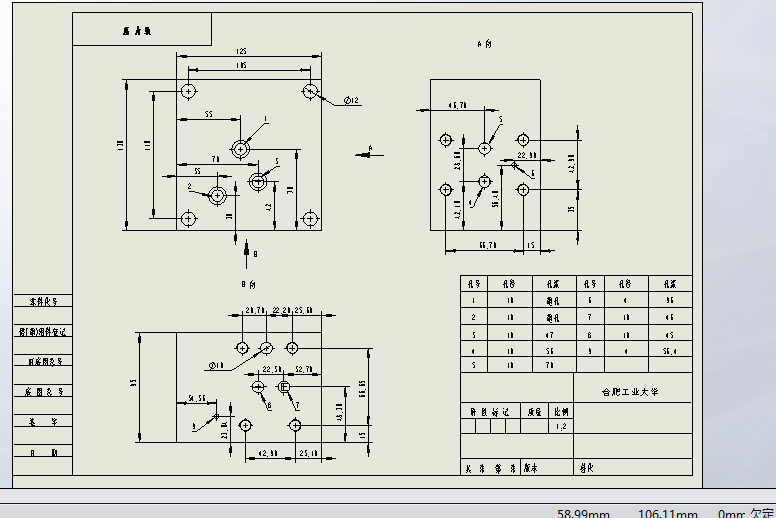Viewport: 776px width, 518px height.
Task: Select the A向 view label
Action: [485, 44]
